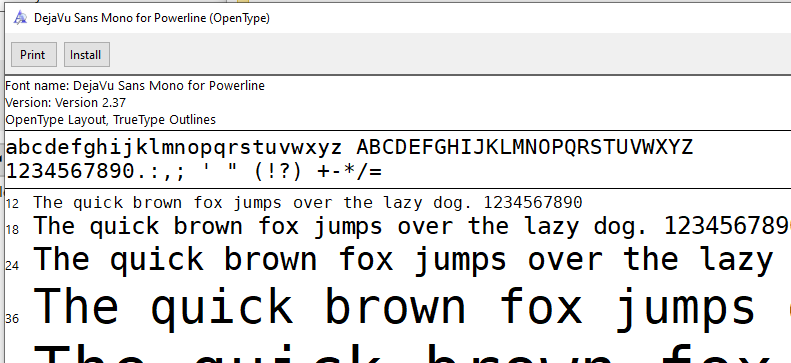
Task: Click the size 36 label
Action: [x=12, y=319]
